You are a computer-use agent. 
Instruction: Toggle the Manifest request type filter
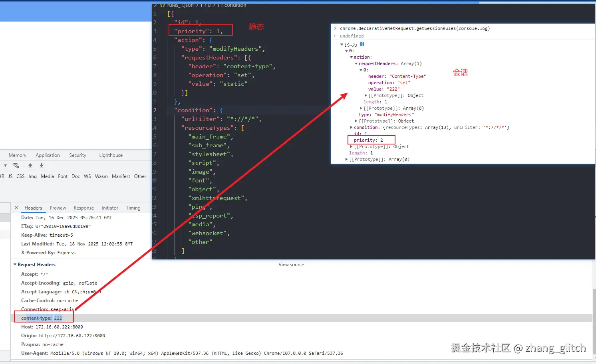pos(121,176)
